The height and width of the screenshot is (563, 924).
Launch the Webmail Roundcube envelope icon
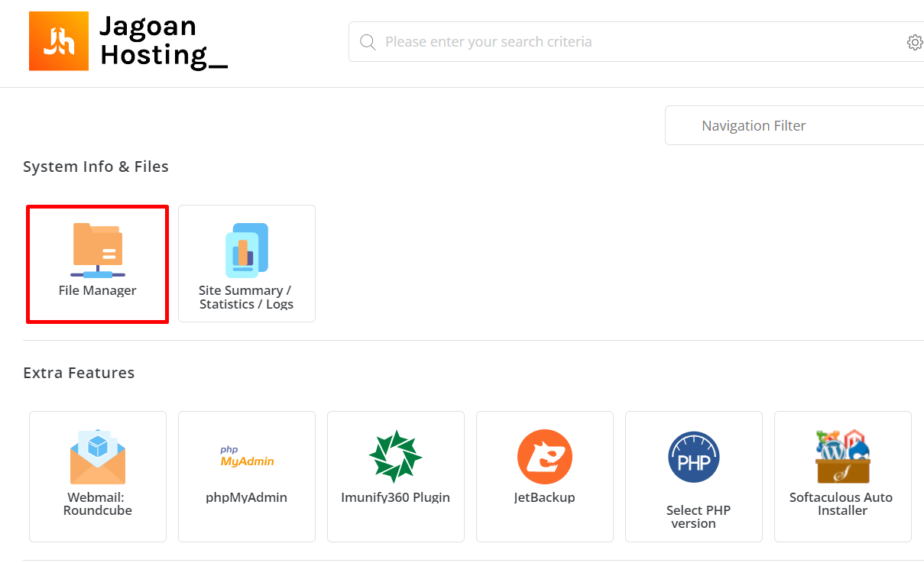coord(98,457)
